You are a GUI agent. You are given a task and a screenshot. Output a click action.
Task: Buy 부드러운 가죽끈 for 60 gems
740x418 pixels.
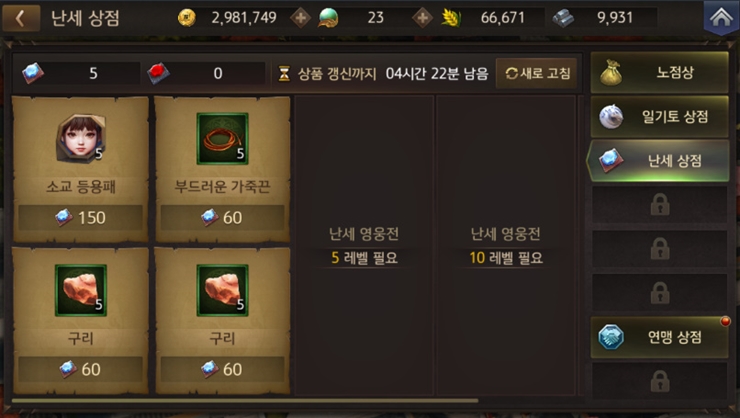click(x=222, y=217)
